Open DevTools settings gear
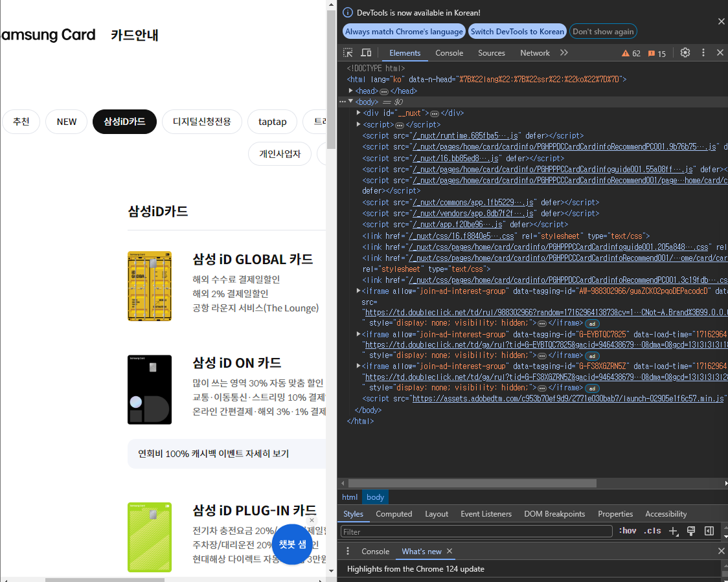 coord(685,52)
